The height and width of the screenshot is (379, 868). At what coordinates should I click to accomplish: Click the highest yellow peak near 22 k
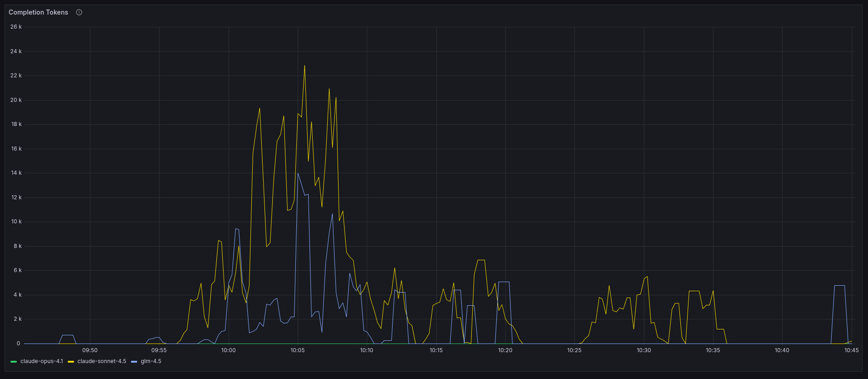click(x=304, y=66)
